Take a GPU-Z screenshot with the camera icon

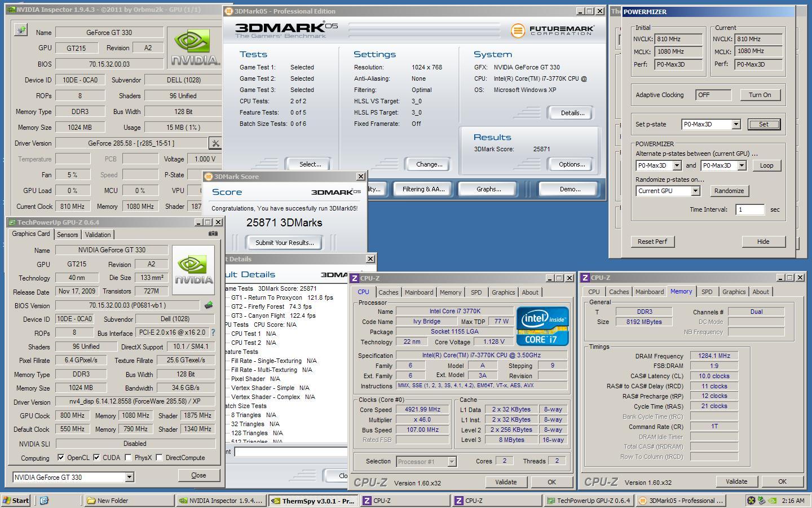(213, 234)
